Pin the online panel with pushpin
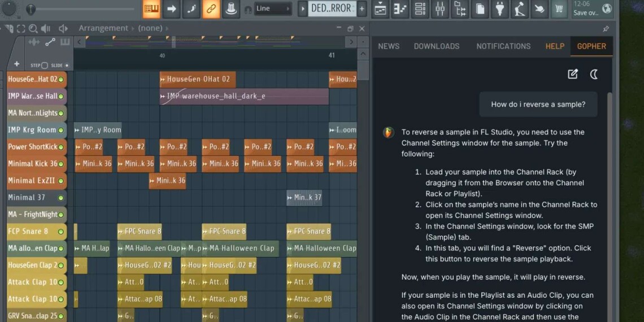 pyautogui.click(x=606, y=28)
